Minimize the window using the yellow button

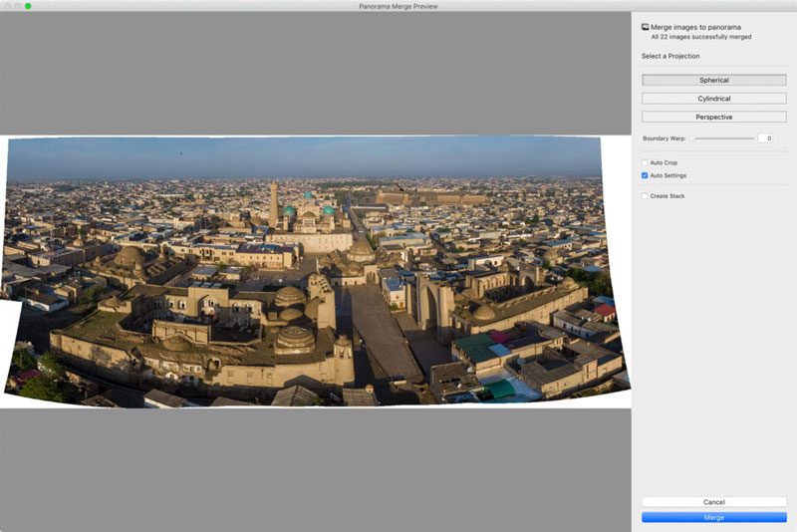[17, 6]
